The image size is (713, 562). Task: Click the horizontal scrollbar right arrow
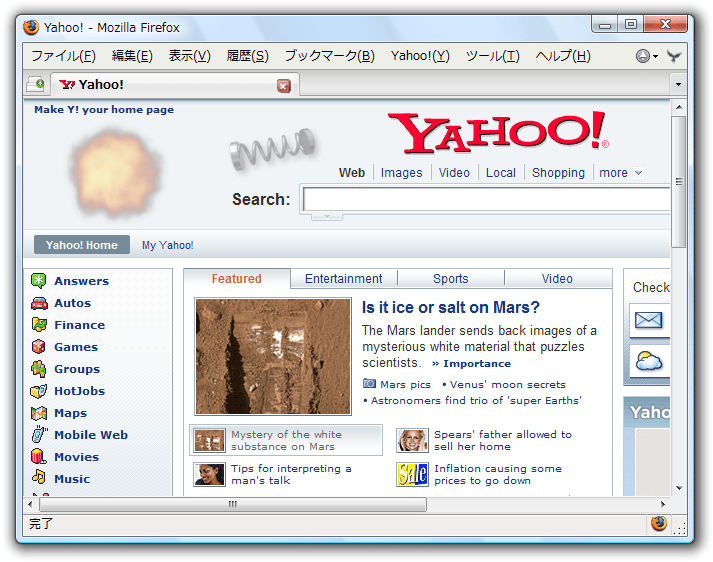click(x=663, y=504)
